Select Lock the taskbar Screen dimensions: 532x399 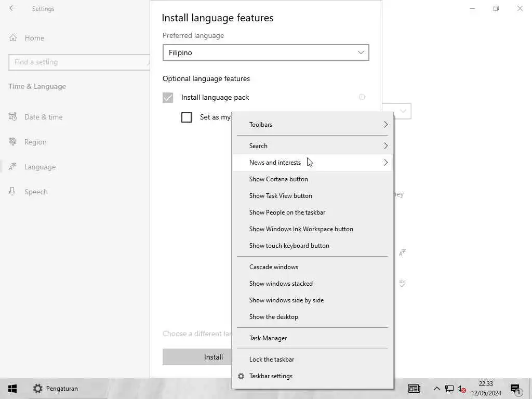coord(312,360)
